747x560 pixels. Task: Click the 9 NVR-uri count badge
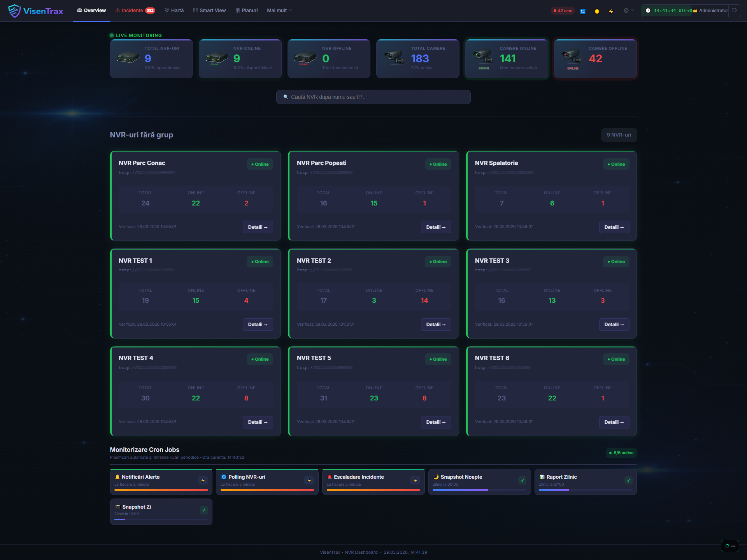pos(619,135)
